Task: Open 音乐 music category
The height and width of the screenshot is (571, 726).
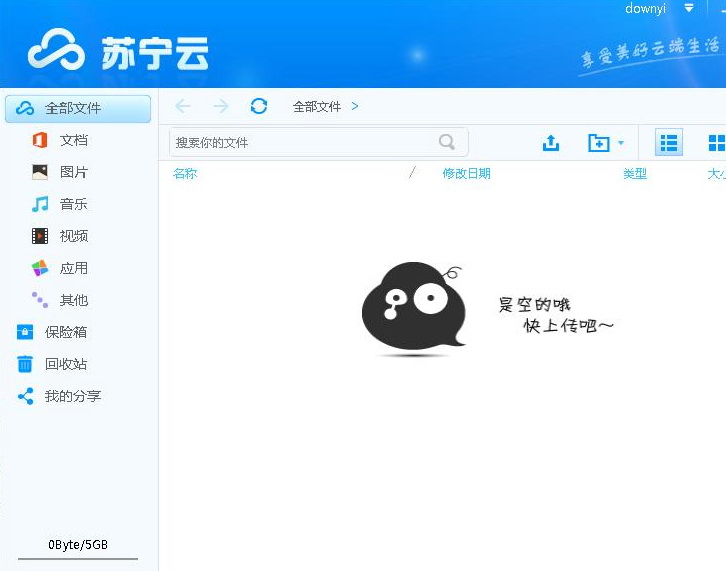Action: (x=73, y=204)
